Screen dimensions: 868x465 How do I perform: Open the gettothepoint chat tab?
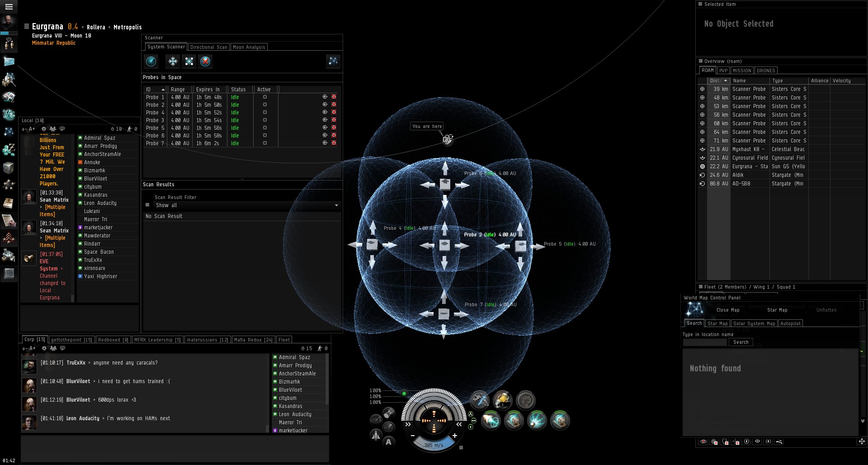tap(71, 340)
